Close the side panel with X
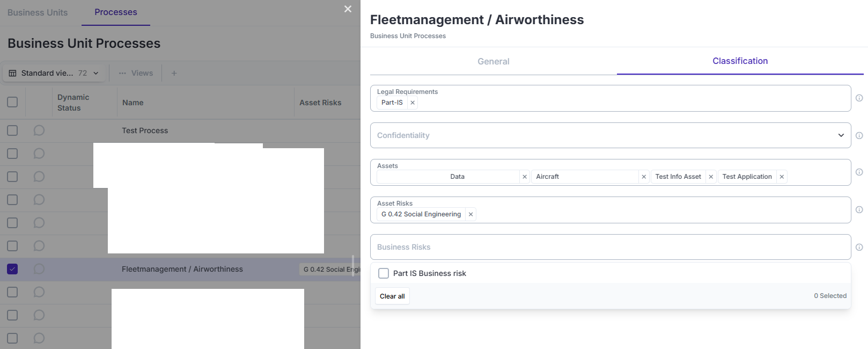Viewport: 868px width, 349px height. pyautogui.click(x=348, y=9)
